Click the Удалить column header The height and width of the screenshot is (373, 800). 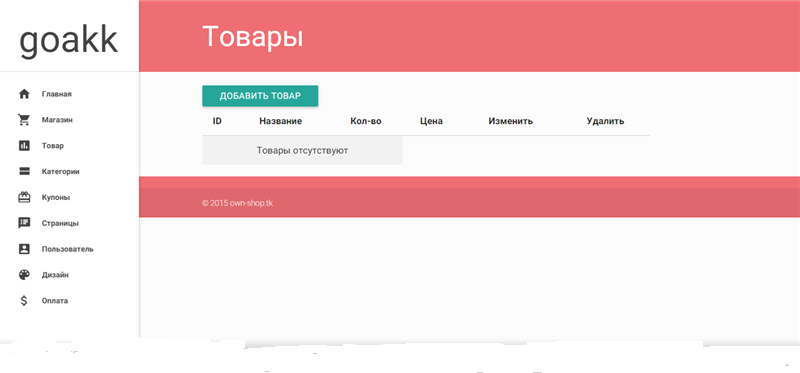605,121
